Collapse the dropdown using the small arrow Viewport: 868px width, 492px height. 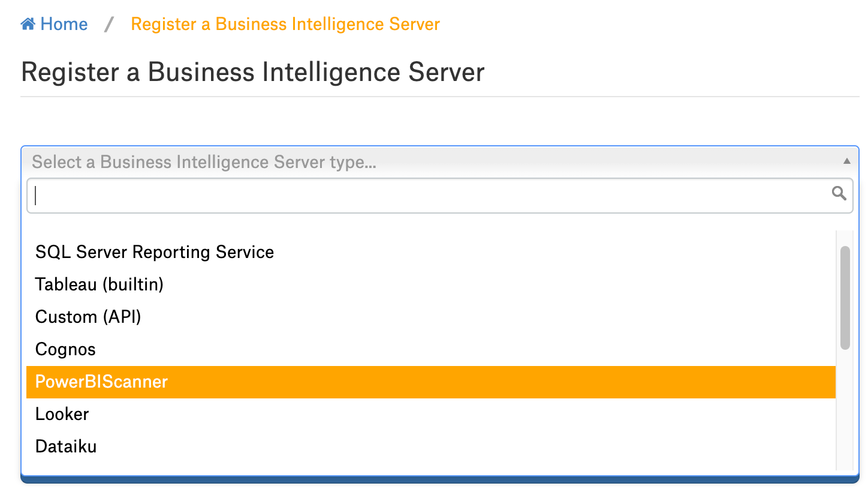pyautogui.click(x=846, y=161)
